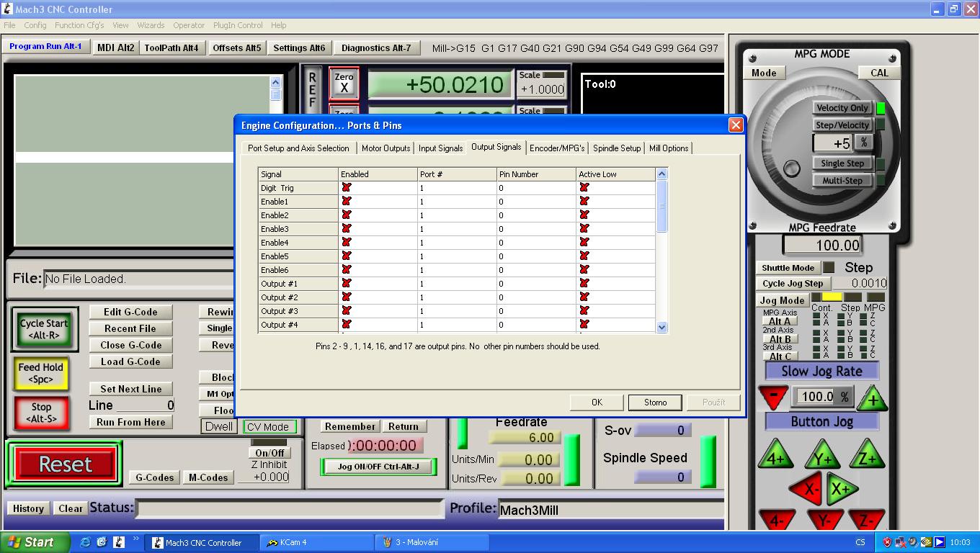Click the red minus jog rate button

[x=773, y=396]
